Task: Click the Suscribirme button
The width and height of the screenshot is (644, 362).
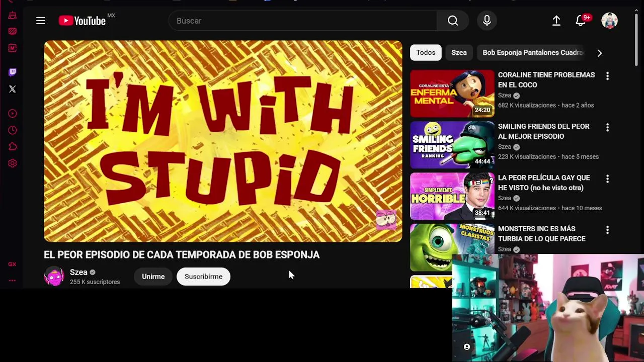Action: pos(203,277)
